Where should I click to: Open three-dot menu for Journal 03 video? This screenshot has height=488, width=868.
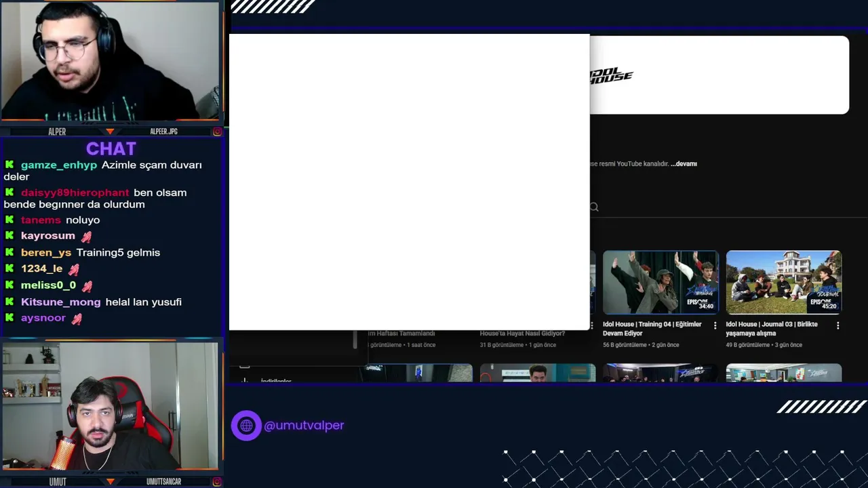point(838,325)
